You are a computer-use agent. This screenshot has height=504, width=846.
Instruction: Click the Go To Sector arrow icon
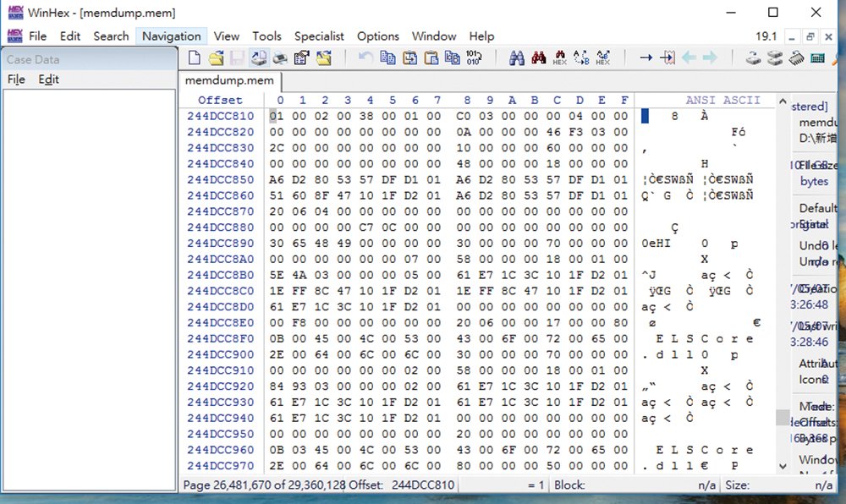point(667,58)
